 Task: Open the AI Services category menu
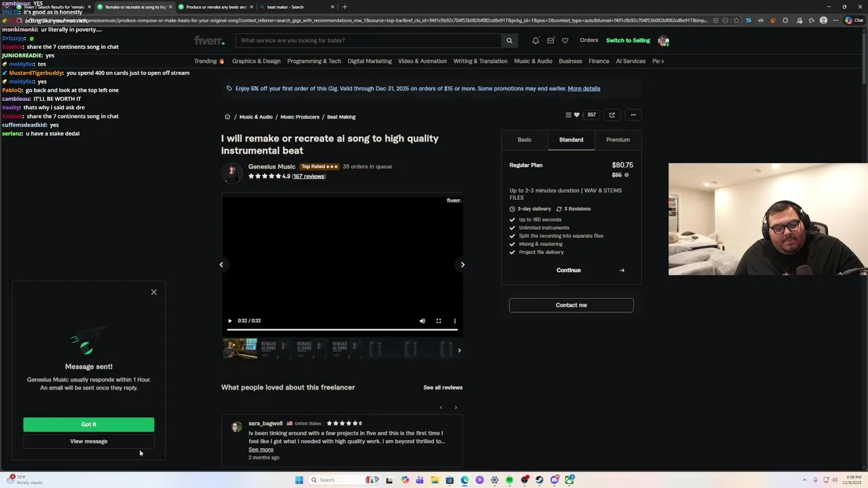coord(631,61)
